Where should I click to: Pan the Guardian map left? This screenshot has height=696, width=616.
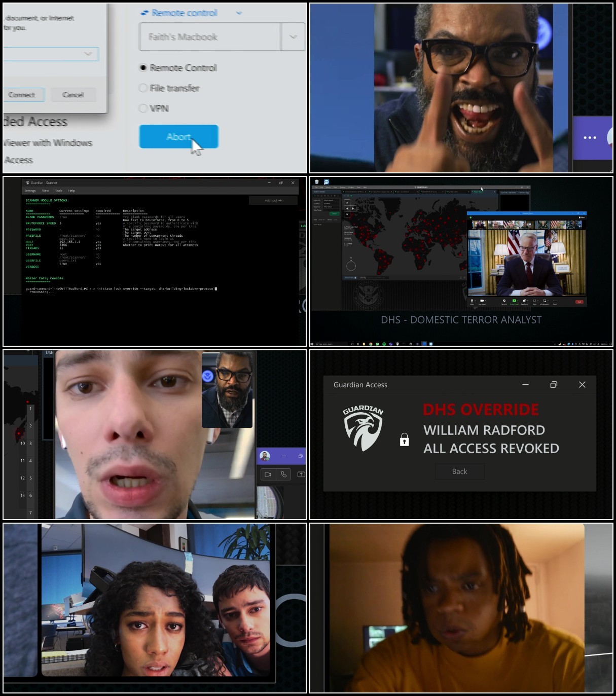(x=347, y=208)
